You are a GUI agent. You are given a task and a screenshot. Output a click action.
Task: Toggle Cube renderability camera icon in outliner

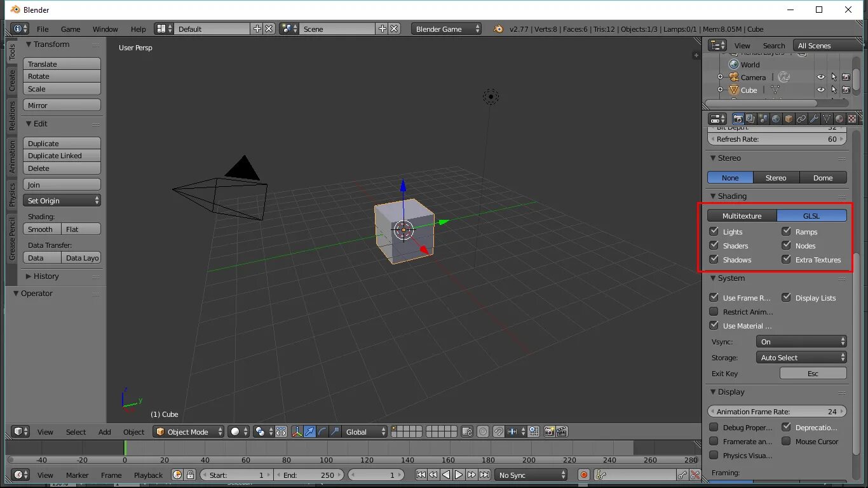(x=846, y=90)
